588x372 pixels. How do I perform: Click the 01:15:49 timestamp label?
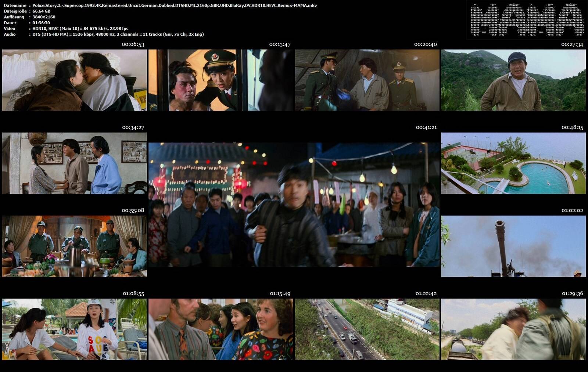280,294
